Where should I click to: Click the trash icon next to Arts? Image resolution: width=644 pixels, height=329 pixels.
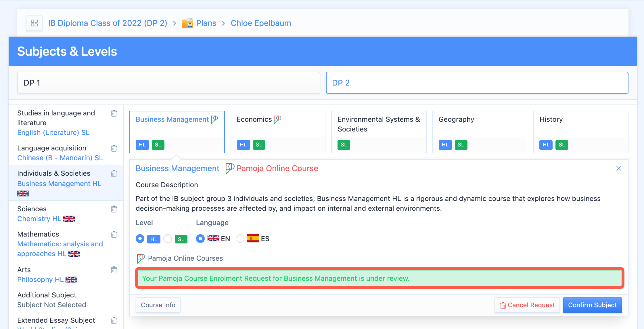coord(114,270)
